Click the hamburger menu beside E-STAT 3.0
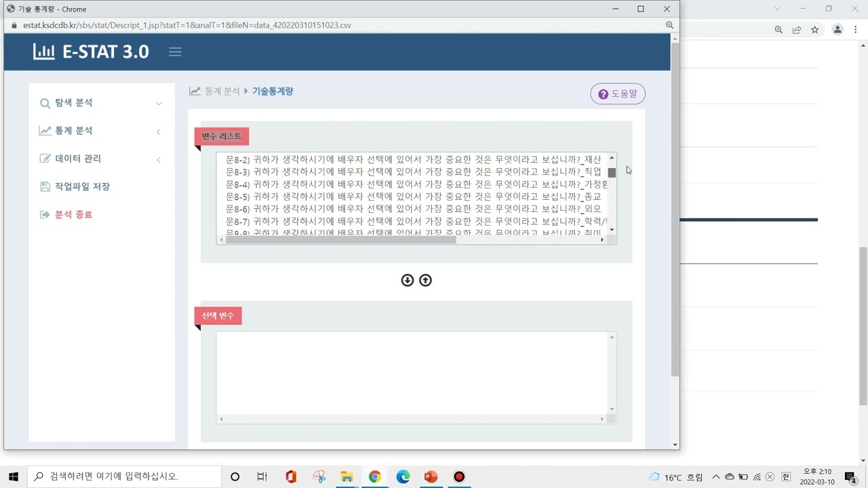Viewport: 868px width, 488px height. click(175, 52)
